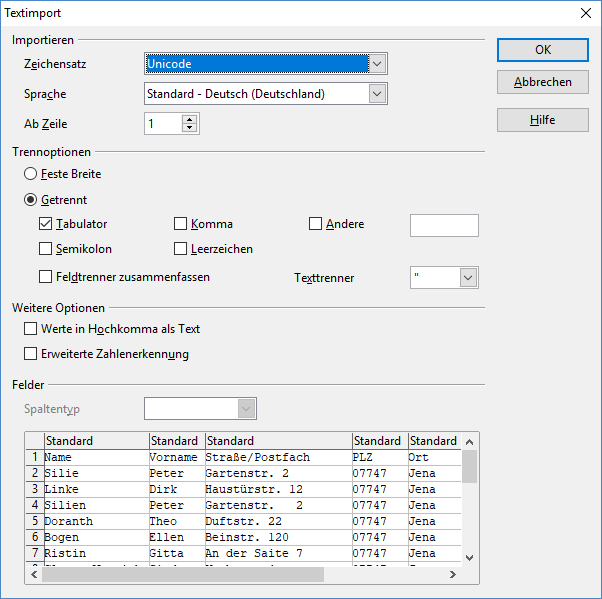602x599 pixels.
Task: Check Feldtrenner zusammenfassen option
Action: (x=46, y=277)
